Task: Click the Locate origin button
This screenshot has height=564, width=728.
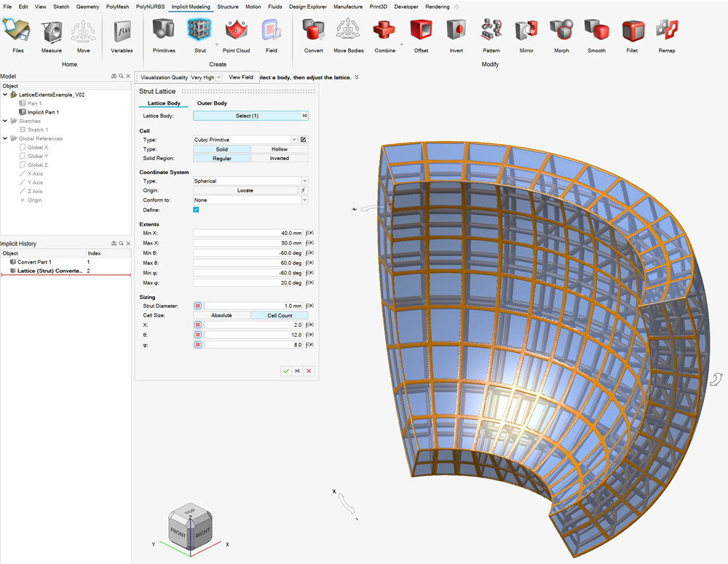Action: click(x=245, y=190)
